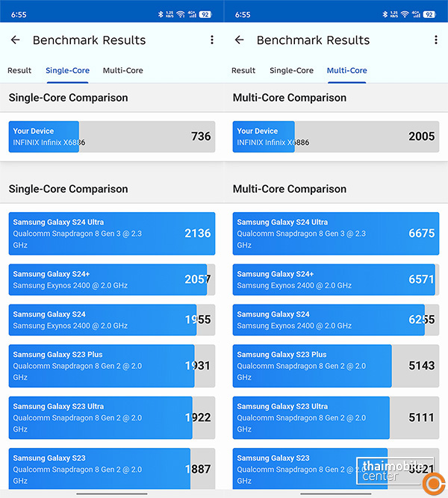Open Galaxy S23 Ultra entry scoring 5111
448x498 pixels.
click(x=336, y=417)
